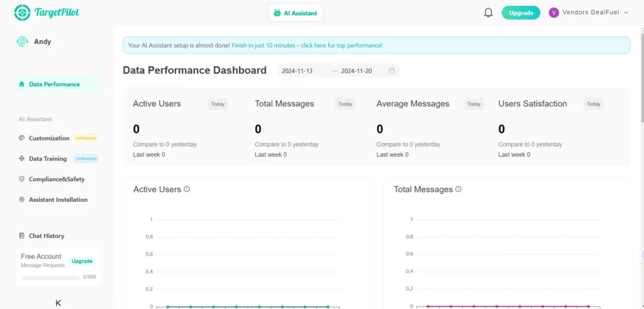Image resolution: width=644 pixels, height=309 pixels.
Task: Switch to the AI Assistant tab
Action: [295, 13]
